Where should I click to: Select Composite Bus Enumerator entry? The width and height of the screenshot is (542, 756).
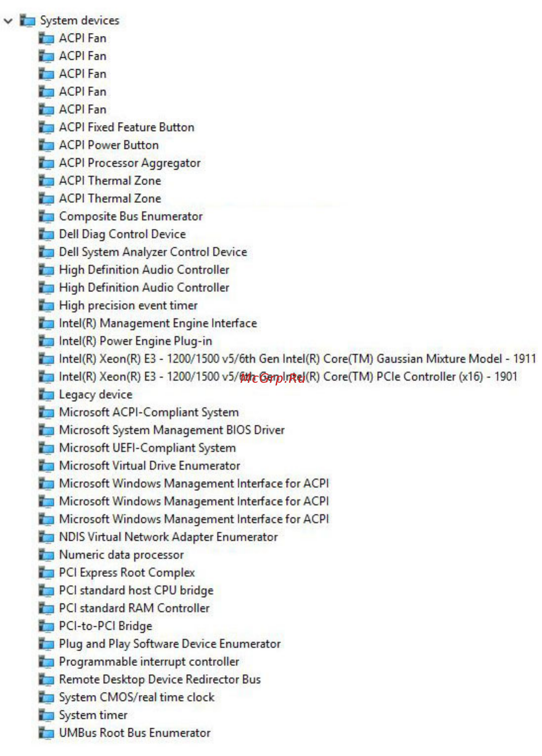coord(131,216)
